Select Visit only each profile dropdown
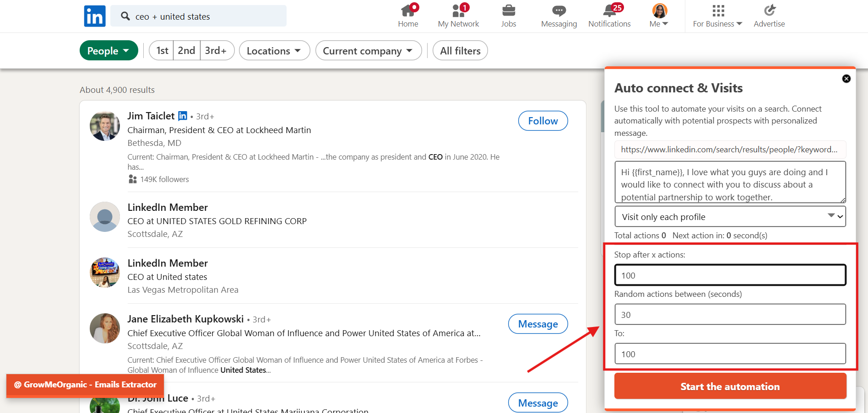 (x=730, y=216)
